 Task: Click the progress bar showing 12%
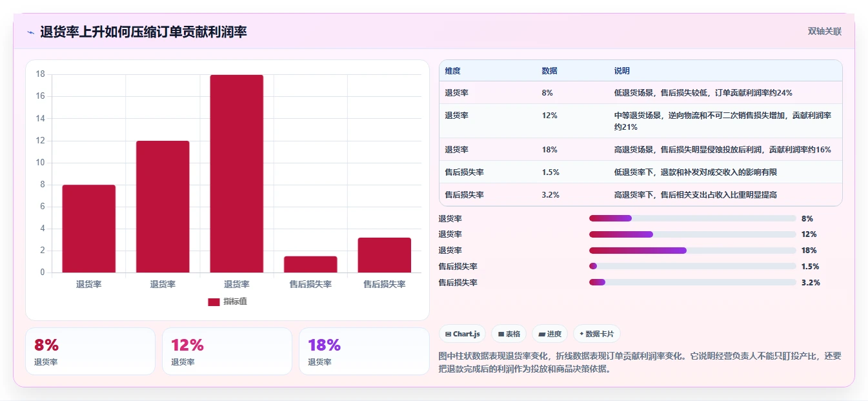coord(692,234)
